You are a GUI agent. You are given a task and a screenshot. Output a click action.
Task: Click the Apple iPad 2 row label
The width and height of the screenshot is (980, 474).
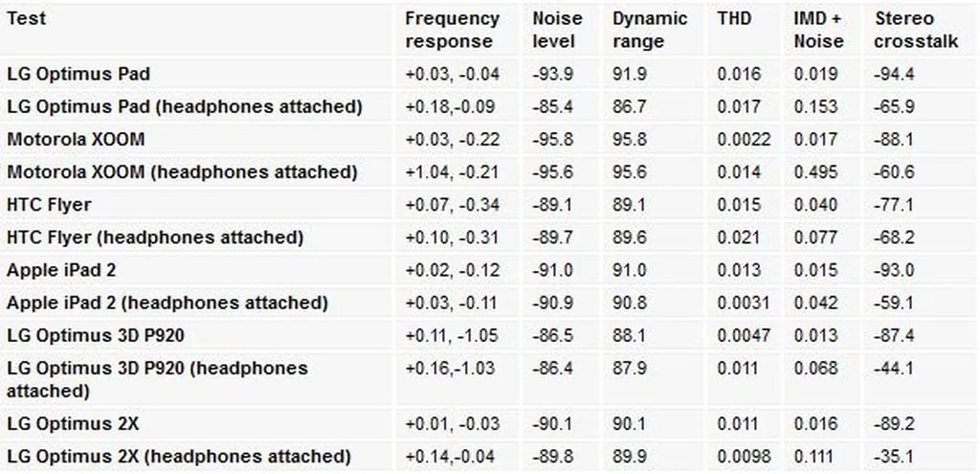click(x=61, y=270)
